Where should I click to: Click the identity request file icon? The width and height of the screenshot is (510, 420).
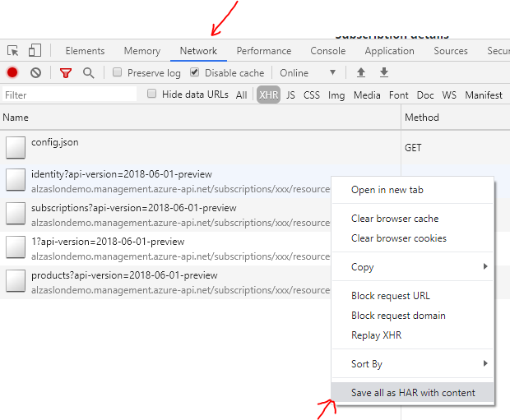point(16,179)
